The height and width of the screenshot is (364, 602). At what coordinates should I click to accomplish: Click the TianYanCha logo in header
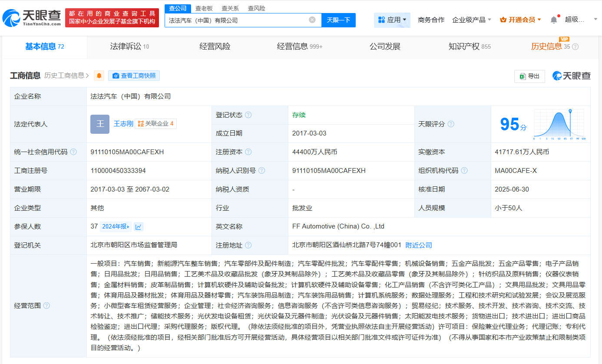32,17
